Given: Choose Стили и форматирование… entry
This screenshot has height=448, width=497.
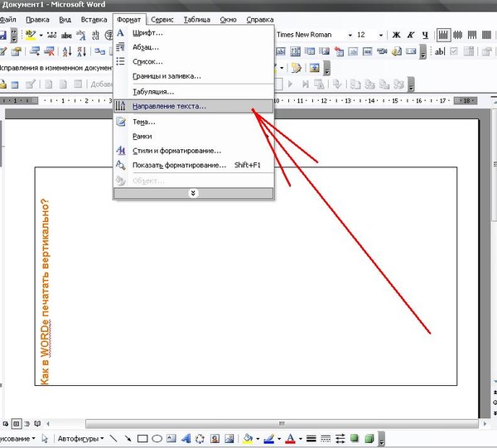Looking at the screenshot, I should 193,151.
